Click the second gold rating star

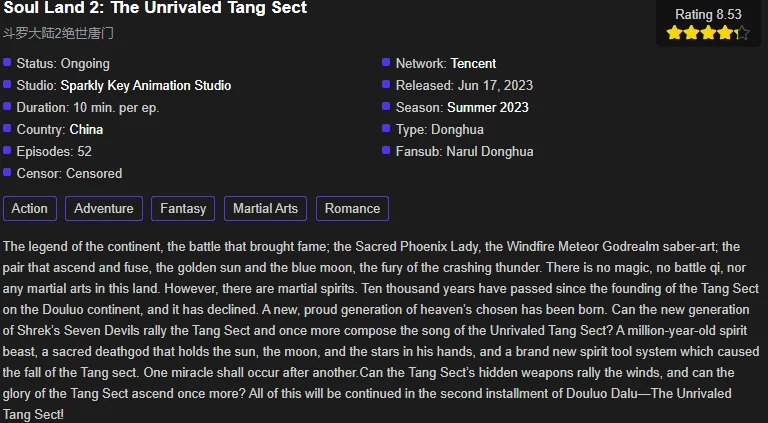692,33
